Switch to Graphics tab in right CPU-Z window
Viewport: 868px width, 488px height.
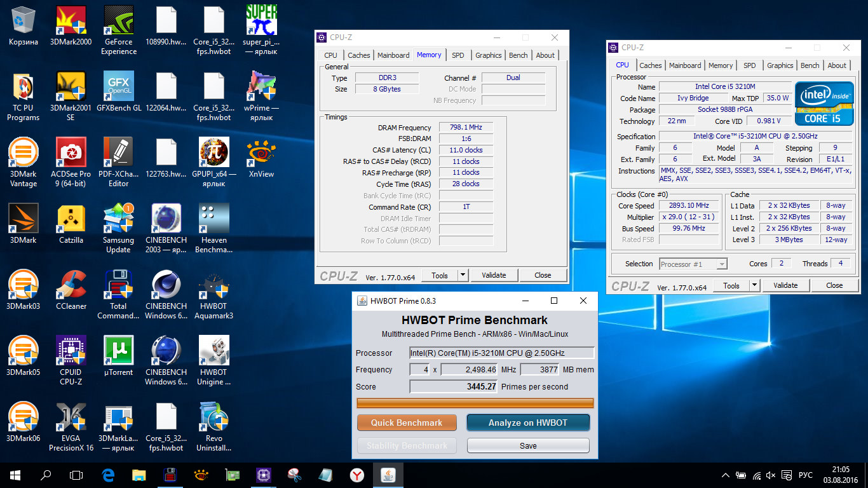780,65
